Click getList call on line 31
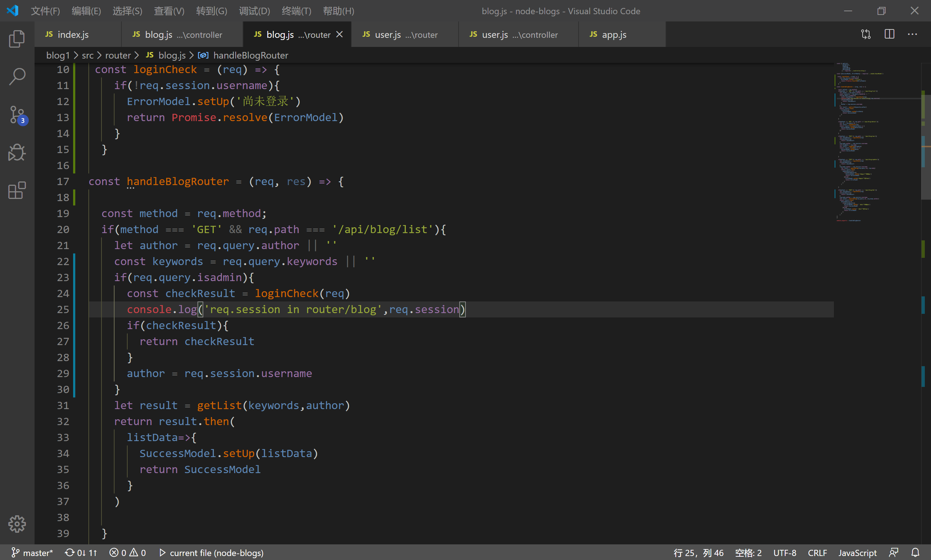This screenshot has width=931, height=560. 219,405
